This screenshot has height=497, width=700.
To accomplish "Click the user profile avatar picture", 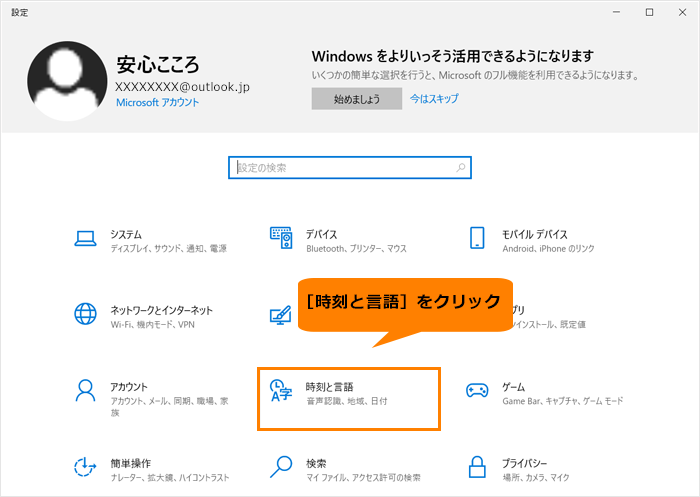I will (67, 81).
